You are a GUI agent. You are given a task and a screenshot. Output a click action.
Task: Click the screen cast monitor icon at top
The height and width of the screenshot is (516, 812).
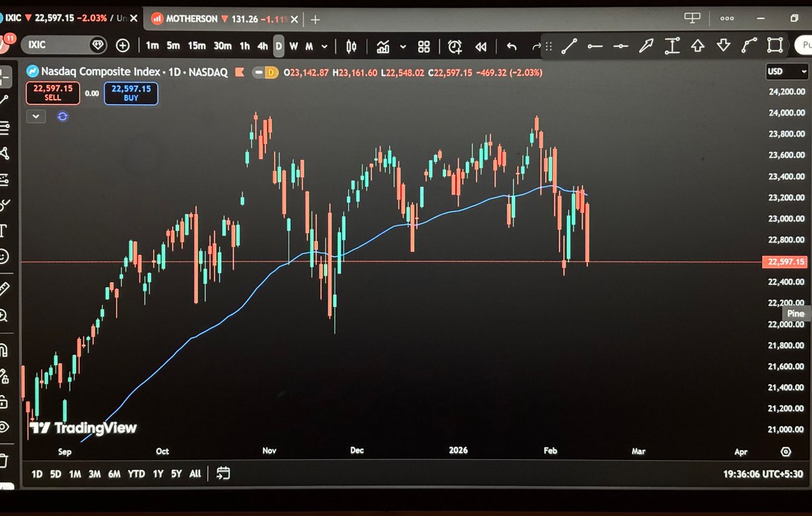tap(692, 18)
